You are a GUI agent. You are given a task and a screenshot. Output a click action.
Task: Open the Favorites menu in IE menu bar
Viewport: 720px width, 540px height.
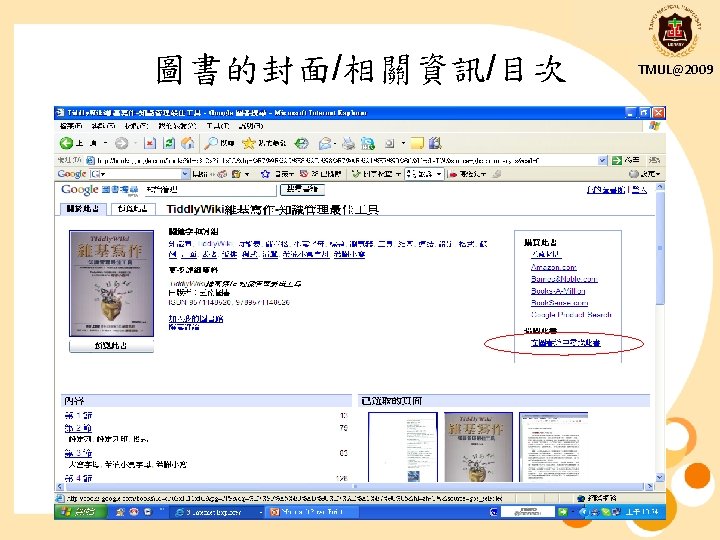(x=177, y=125)
